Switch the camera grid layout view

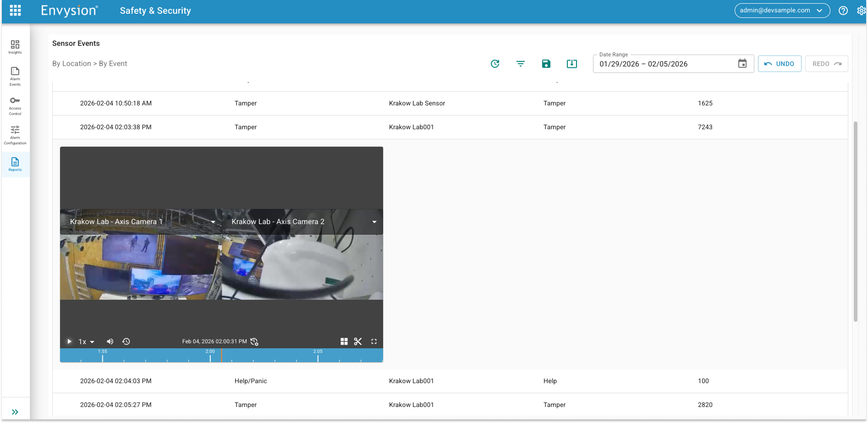pyautogui.click(x=344, y=341)
